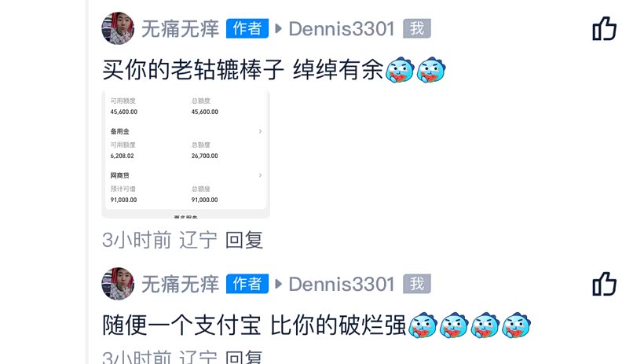644x364 pixels.
Task: Select the comment text 买你的老轱辘棒子
Action: pos(193,69)
